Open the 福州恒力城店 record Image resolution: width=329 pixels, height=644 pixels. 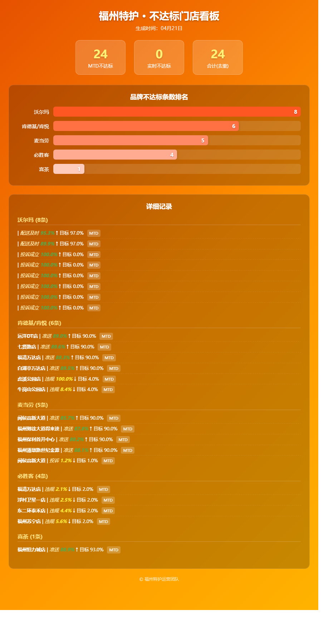pyautogui.click(x=159, y=550)
